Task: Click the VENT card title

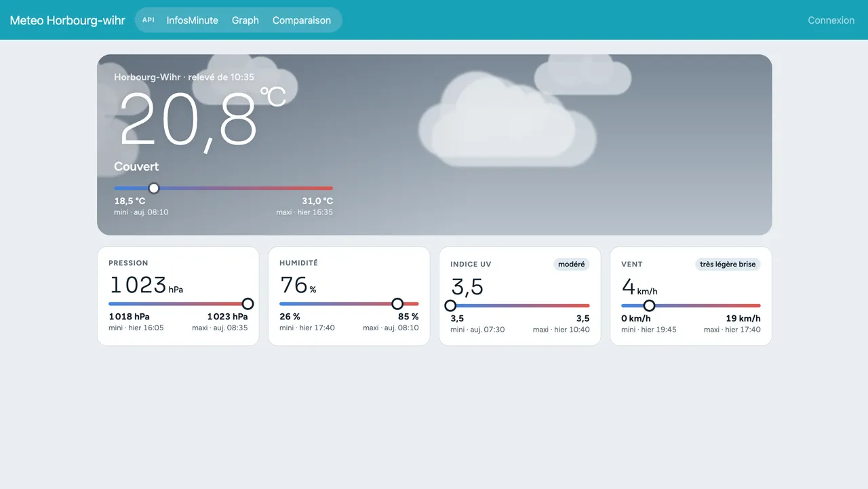Action: click(x=632, y=265)
